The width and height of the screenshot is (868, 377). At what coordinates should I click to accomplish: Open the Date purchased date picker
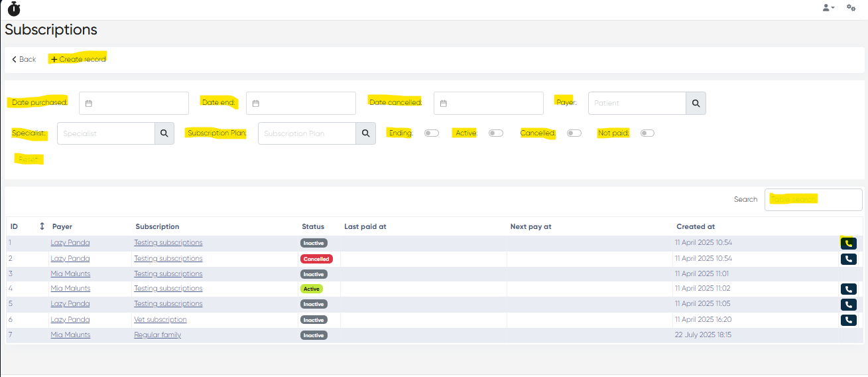134,104
